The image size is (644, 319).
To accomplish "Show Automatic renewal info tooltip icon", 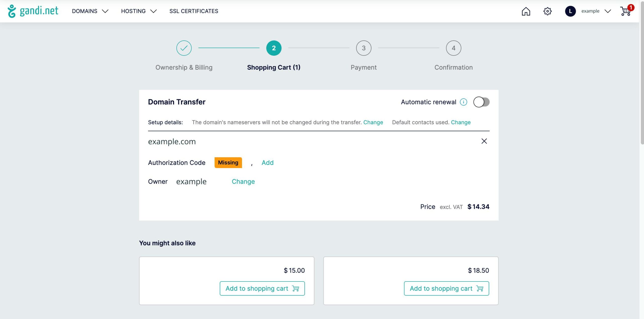I will pos(463,102).
